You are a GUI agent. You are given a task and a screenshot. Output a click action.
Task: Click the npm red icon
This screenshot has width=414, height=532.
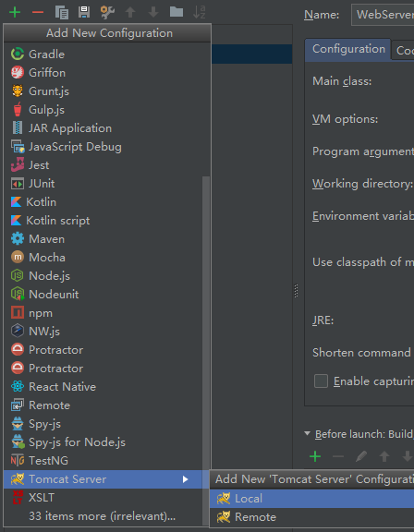coord(18,313)
